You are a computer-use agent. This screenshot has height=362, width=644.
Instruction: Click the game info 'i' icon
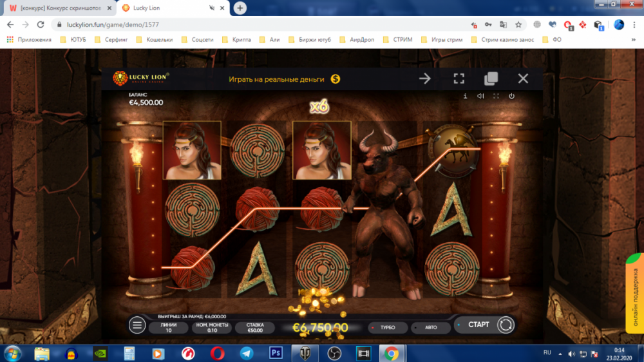(x=465, y=96)
